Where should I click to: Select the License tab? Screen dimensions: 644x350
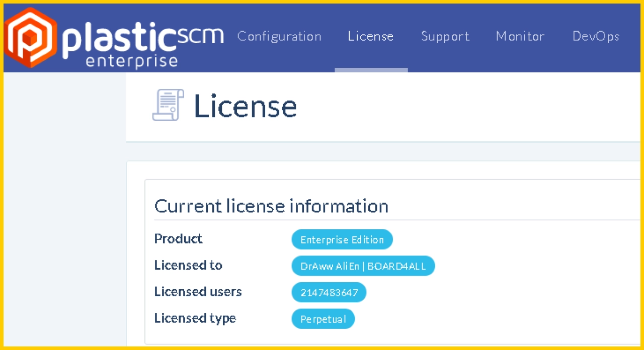pos(371,36)
